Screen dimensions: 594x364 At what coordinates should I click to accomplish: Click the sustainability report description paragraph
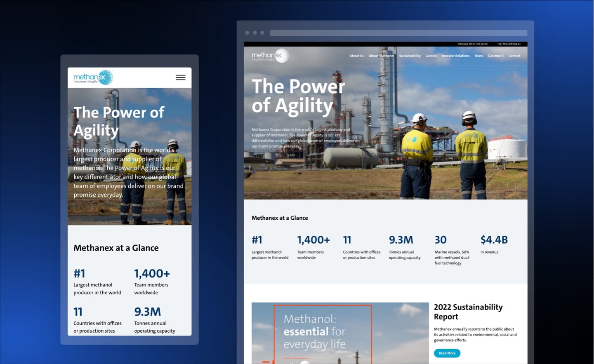point(475,334)
